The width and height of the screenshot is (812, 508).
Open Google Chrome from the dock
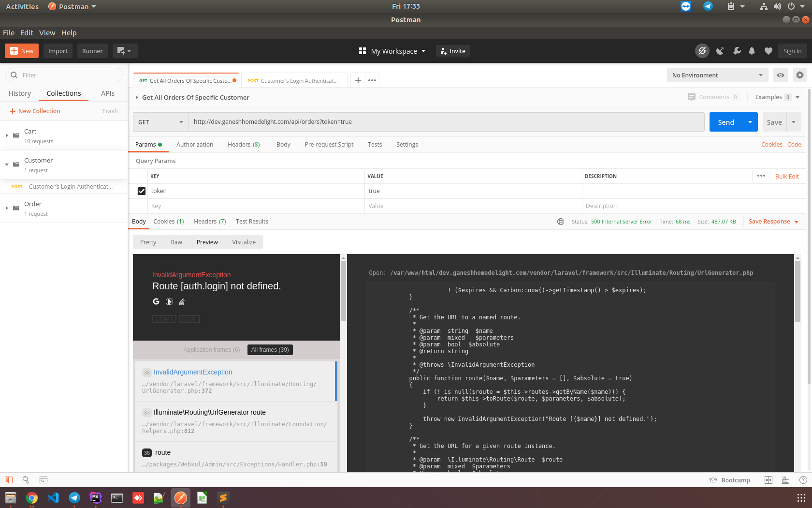pyautogui.click(x=32, y=497)
